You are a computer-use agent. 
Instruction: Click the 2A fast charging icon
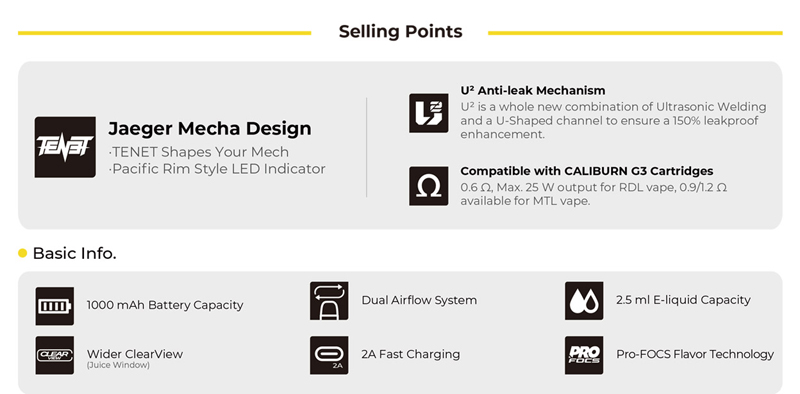point(329,355)
